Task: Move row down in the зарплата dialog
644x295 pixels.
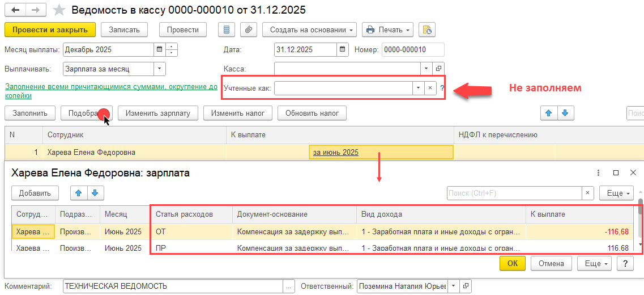Action: pos(95,193)
